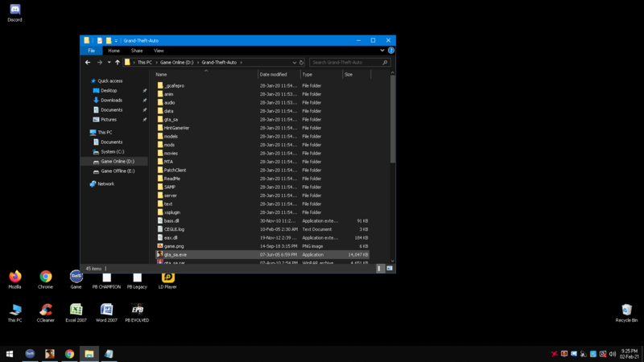Launch the CCleaner desktop shortcut

click(46, 313)
